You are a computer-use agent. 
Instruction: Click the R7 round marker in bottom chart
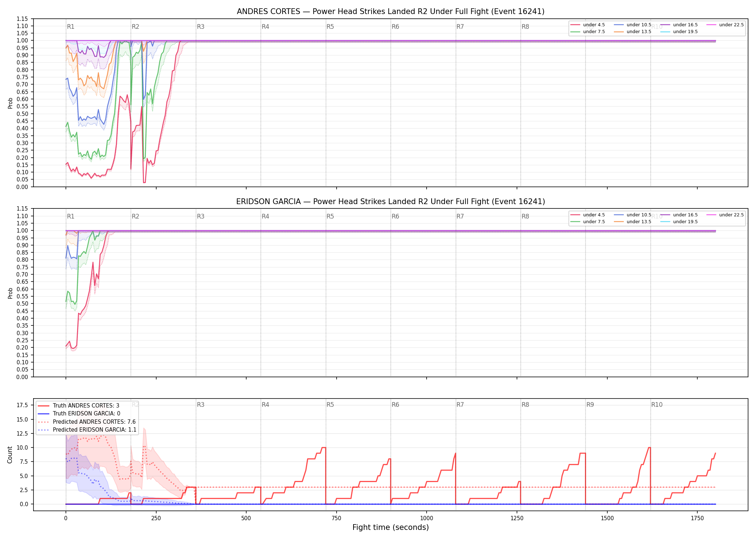point(460,405)
